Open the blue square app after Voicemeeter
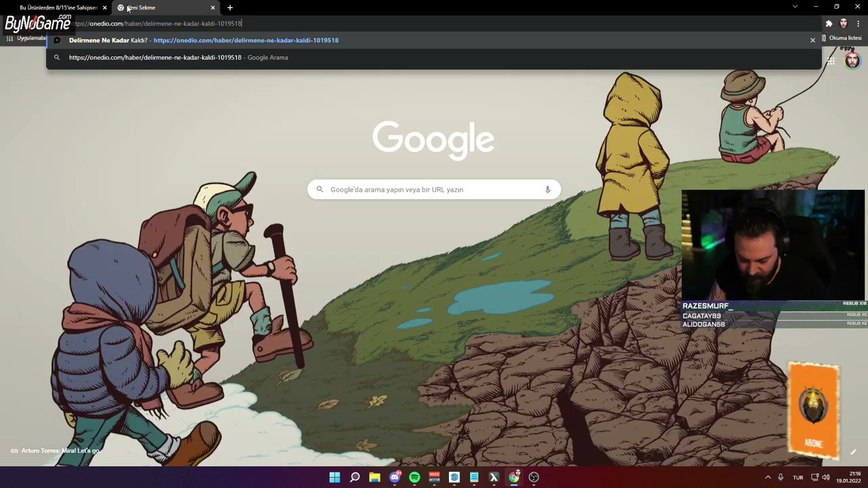Viewport: 868px width, 488px height. pos(454,477)
